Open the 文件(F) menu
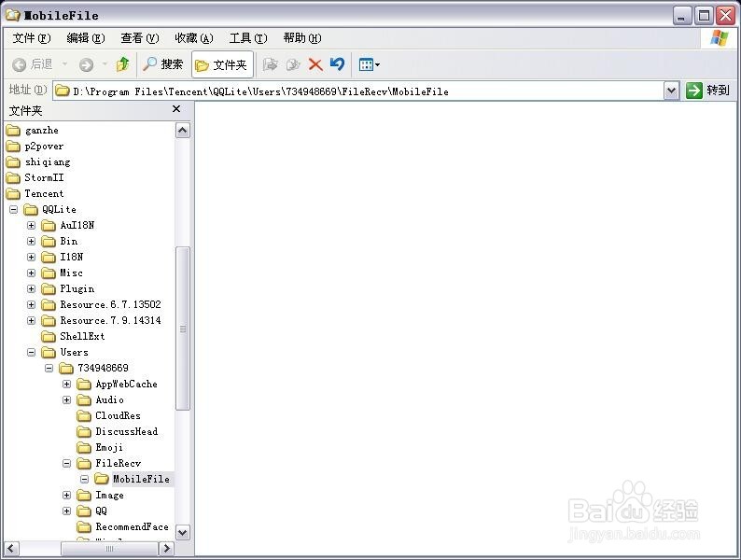Image resolution: width=741 pixels, height=560 pixels. (31, 38)
